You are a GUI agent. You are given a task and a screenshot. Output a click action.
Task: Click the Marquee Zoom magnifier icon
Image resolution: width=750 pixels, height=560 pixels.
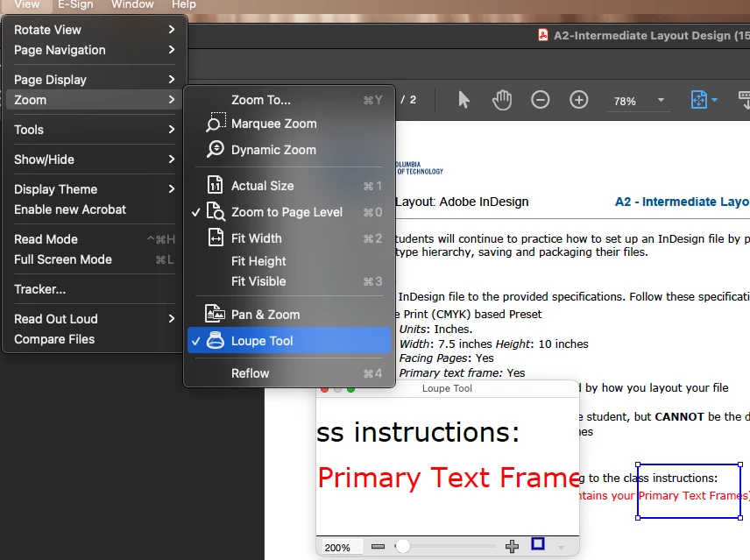pyautogui.click(x=216, y=123)
